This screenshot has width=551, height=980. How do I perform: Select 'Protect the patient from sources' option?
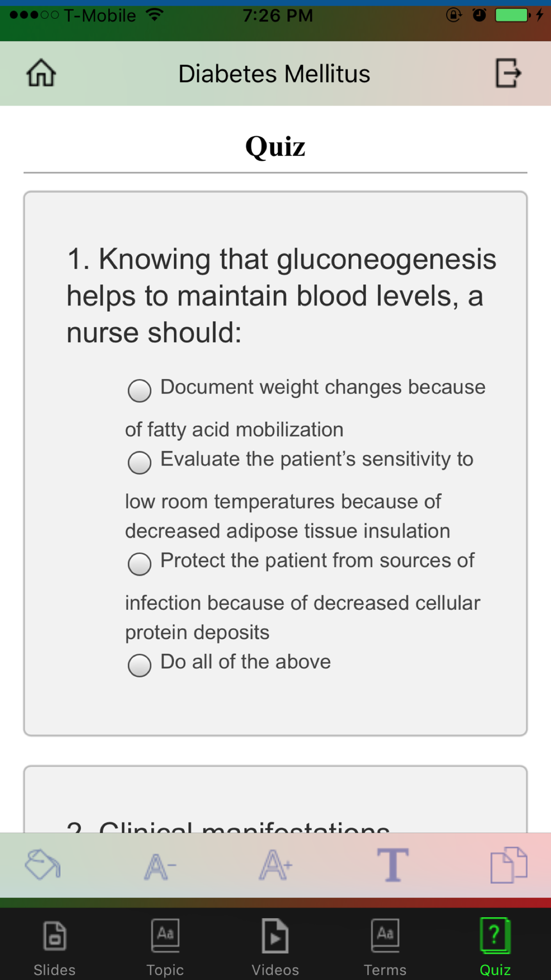click(139, 564)
